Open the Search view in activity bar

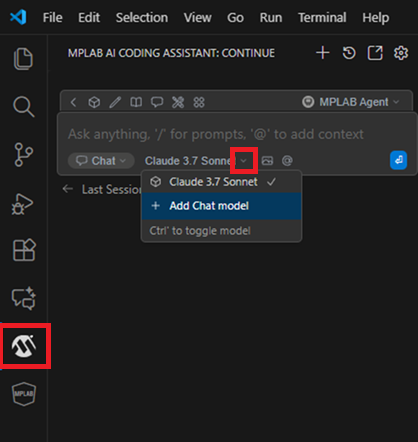[x=23, y=107]
